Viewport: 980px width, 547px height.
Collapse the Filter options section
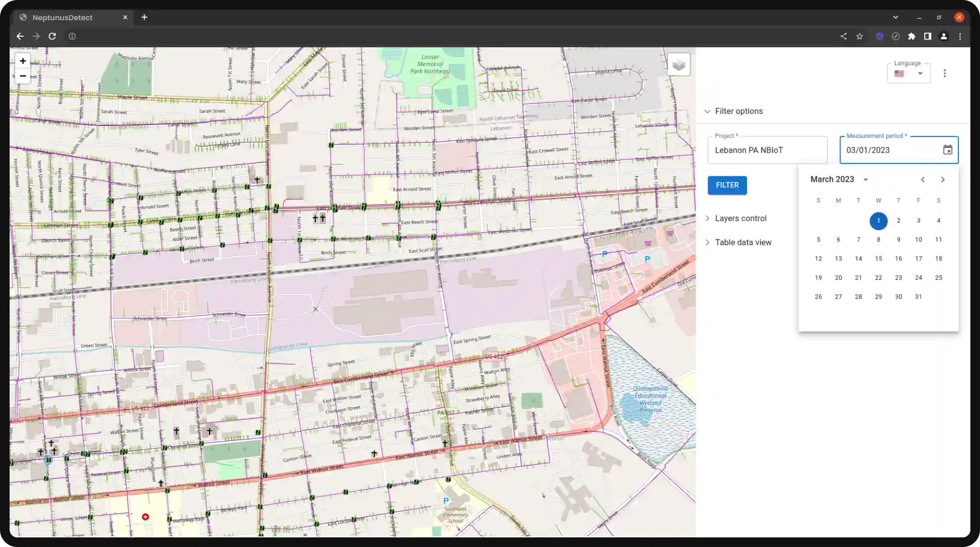(707, 112)
